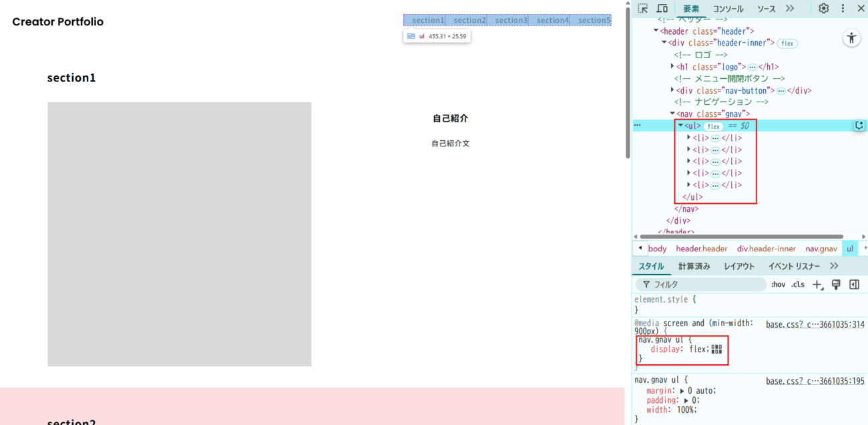
Task: Open the 計算済み styles tab
Action: (x=694, y=266)
